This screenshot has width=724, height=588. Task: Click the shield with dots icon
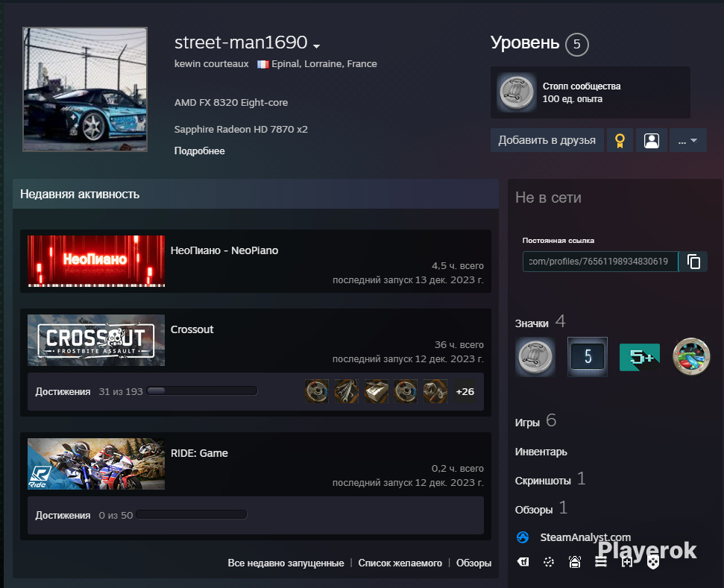pyautogui.click(x=652, y=563)
